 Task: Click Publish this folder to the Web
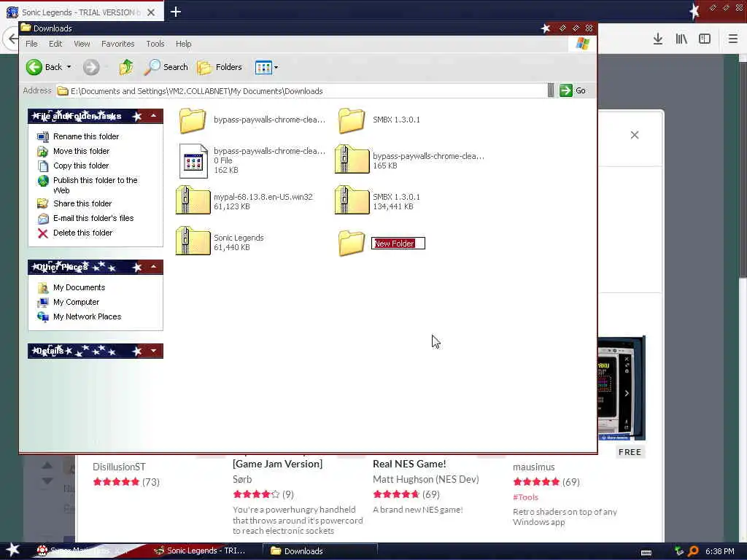click(95, 184)
